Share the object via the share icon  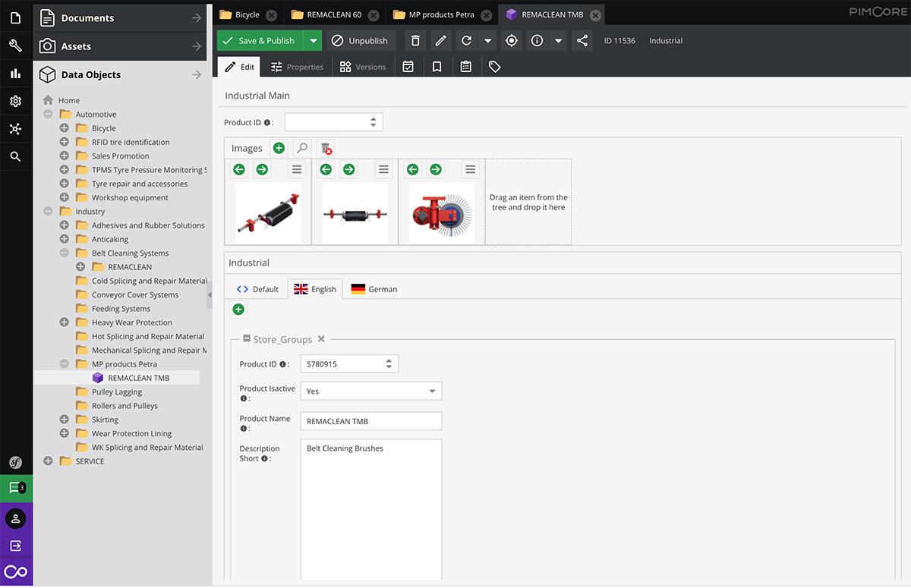pyautogui.click(x=582, y=41)
